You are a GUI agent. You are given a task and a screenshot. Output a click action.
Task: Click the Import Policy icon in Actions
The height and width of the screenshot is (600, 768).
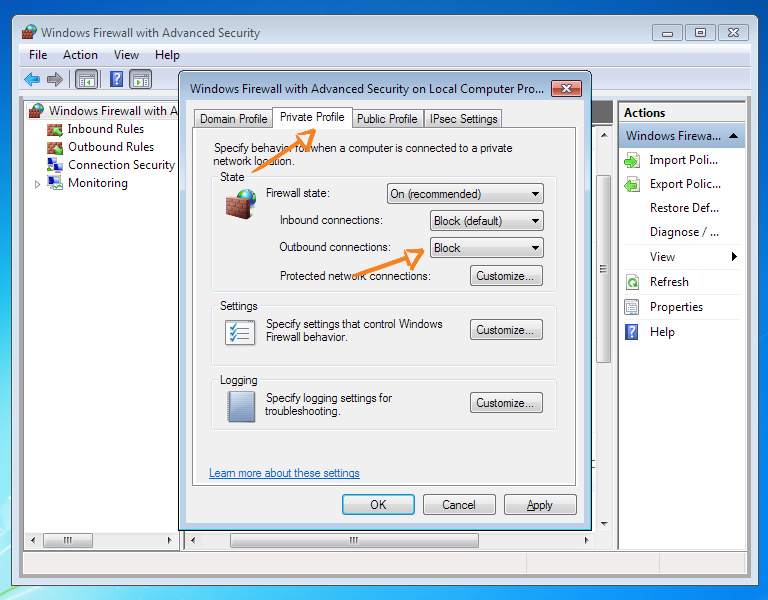(x=632, y=160)
